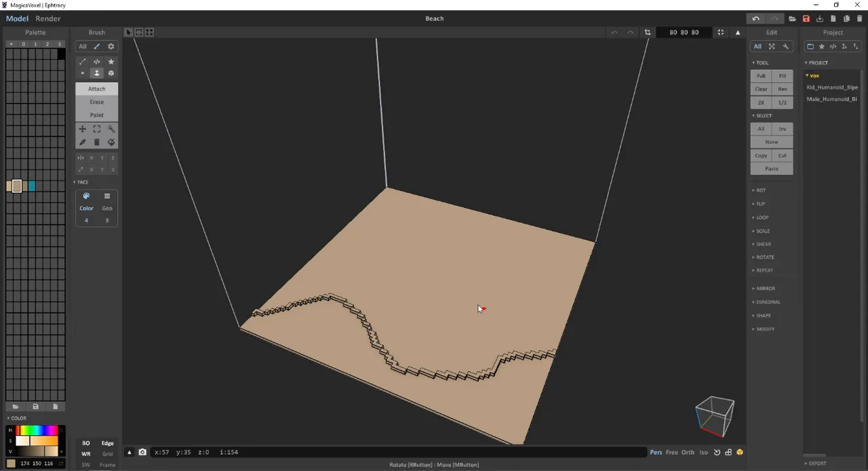
Task: Take a screenshot with camera icon
Action: click(142, 452)
